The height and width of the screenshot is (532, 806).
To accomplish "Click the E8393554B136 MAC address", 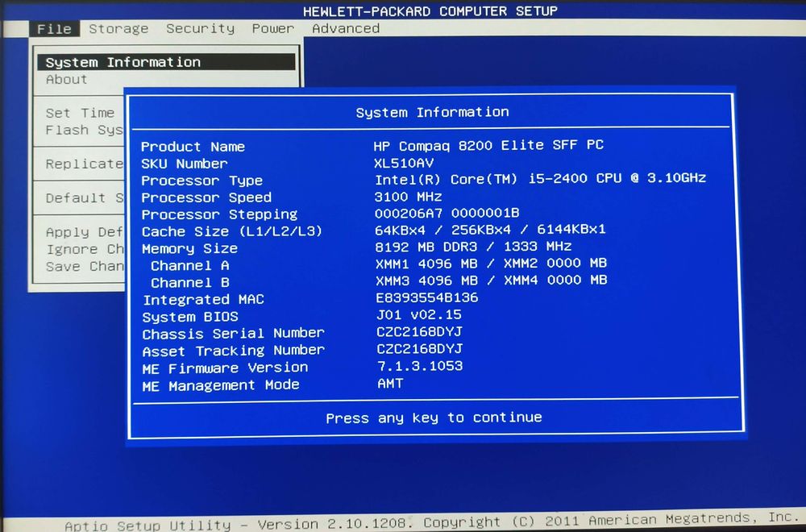I will coord(427,298).
